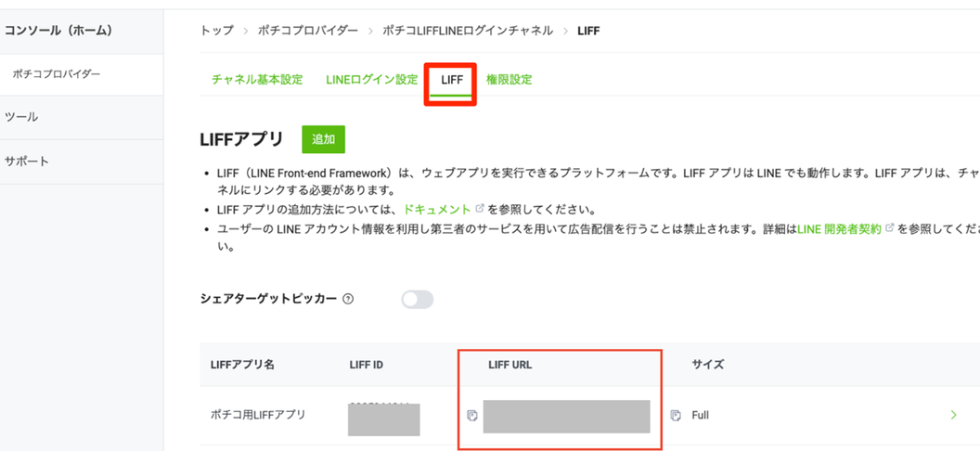This screenshot has height=451, width=980.
Task: Open ポチコLIFFLINEログインチャネル breadcrumb
Action: [x=468, y=30]
